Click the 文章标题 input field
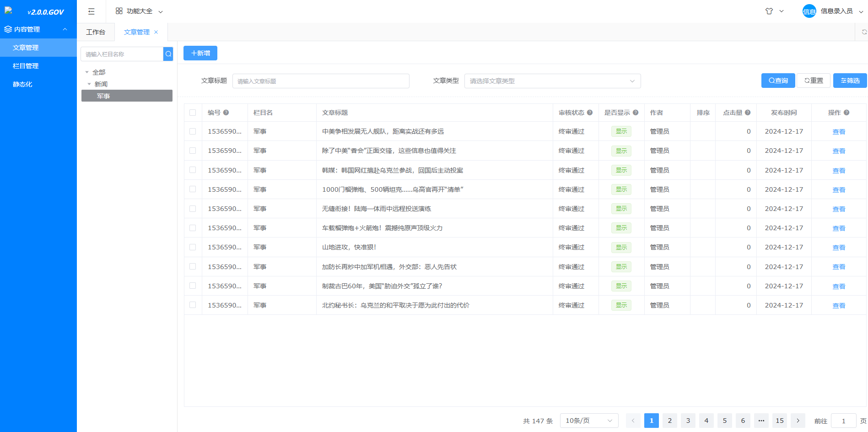 (x=321, y=81)
